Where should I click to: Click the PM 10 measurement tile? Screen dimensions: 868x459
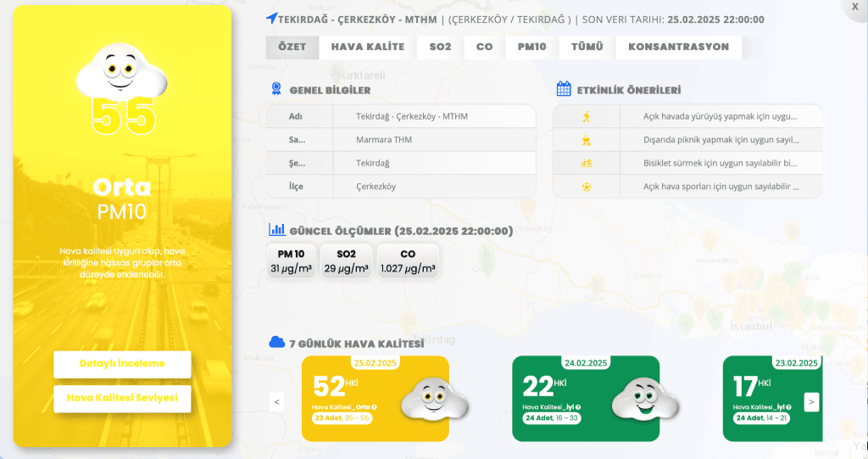pyautogui.click(x=292, y=261)
